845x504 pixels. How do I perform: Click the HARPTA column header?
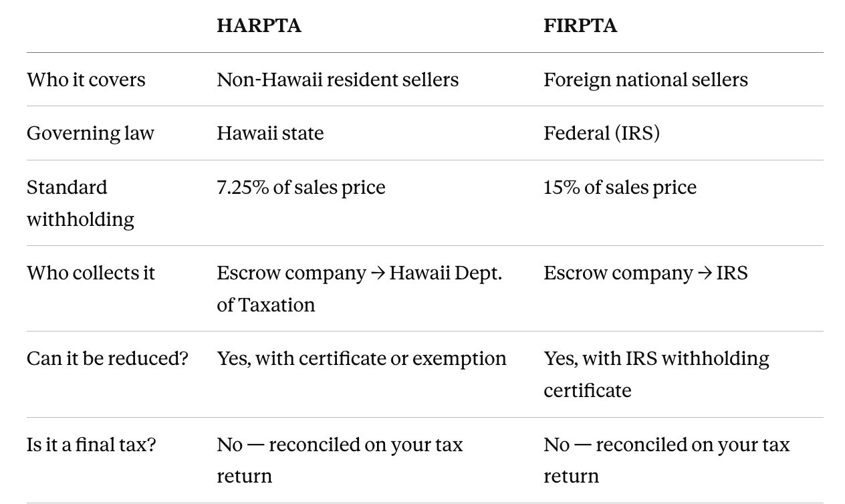click(x=259, y=25)
